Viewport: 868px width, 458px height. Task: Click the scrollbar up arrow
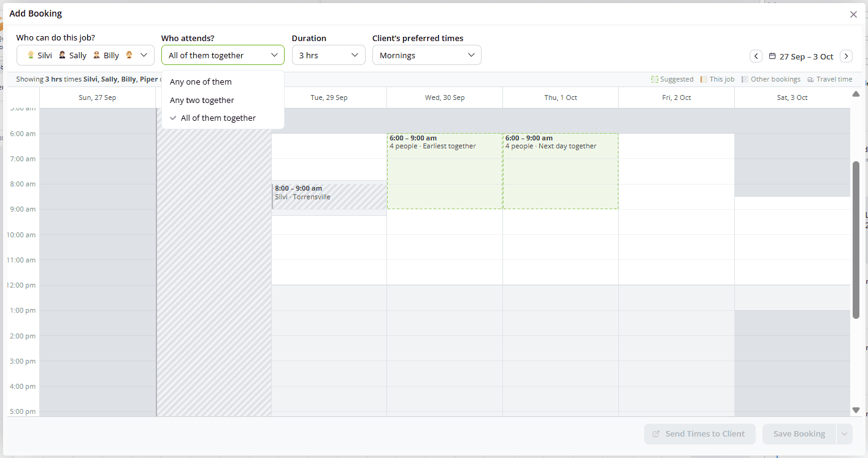pyautogui.click(x=856, y=94)
